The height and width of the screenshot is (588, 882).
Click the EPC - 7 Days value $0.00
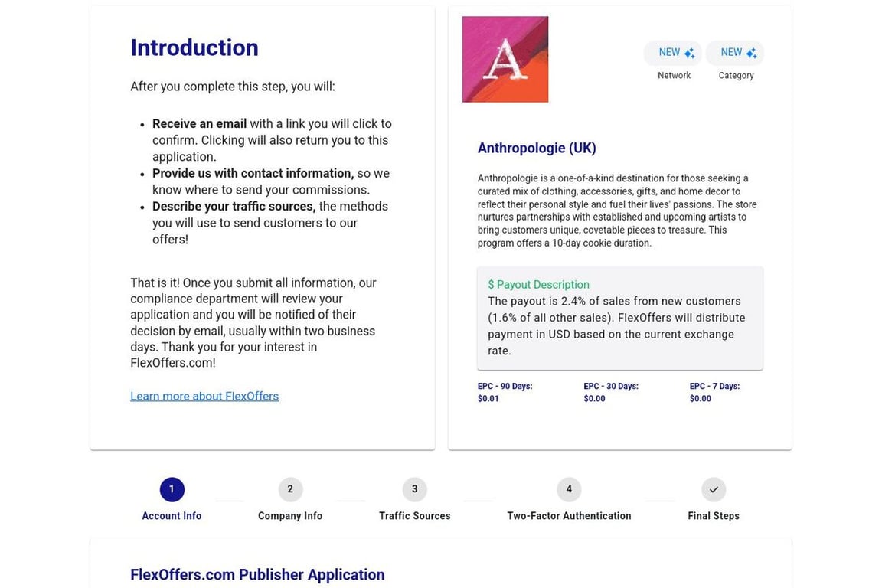701,398
